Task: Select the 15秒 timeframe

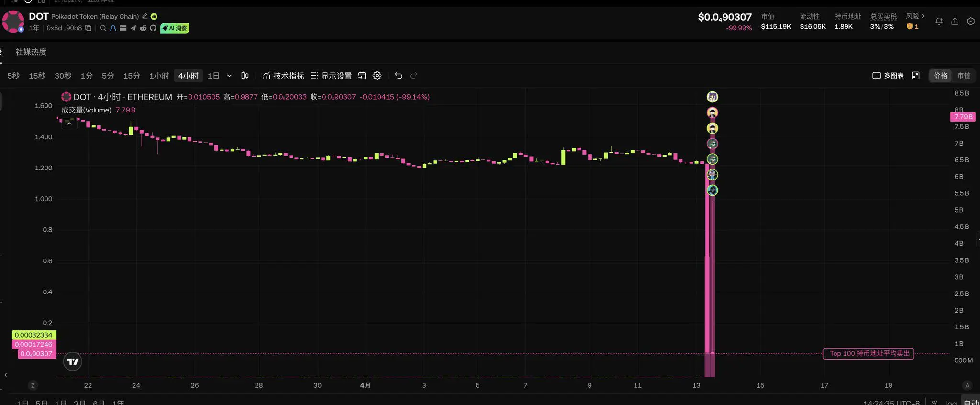Action: 37,76
